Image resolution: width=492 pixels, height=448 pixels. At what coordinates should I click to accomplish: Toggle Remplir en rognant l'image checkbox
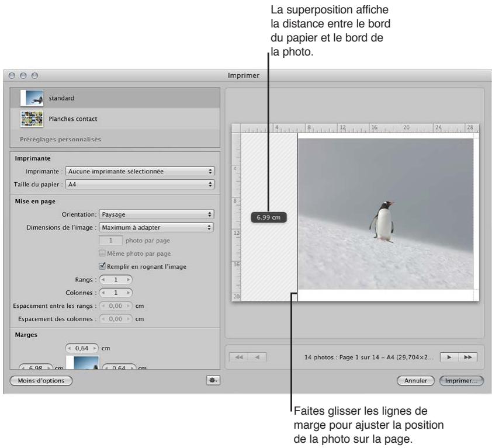tap(102, 266)
